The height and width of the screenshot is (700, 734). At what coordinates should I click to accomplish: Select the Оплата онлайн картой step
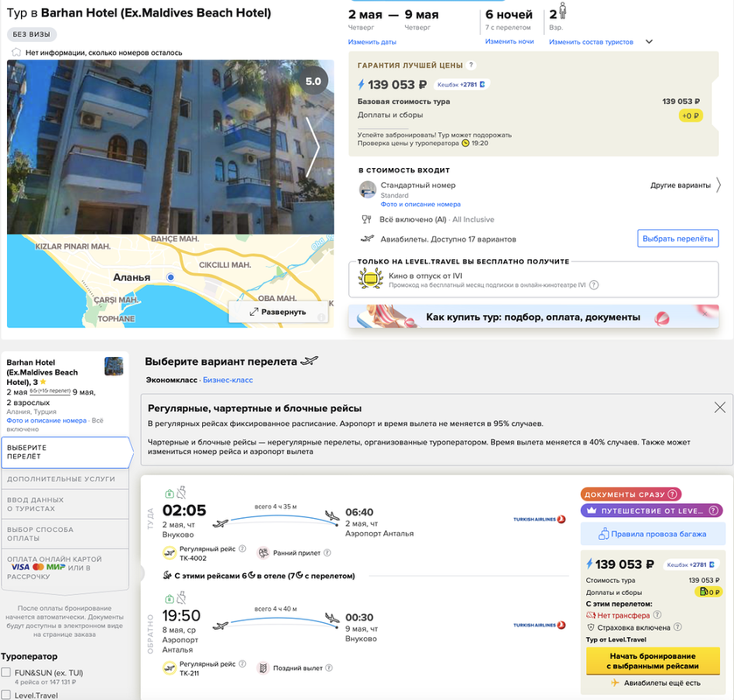point(65,568)
